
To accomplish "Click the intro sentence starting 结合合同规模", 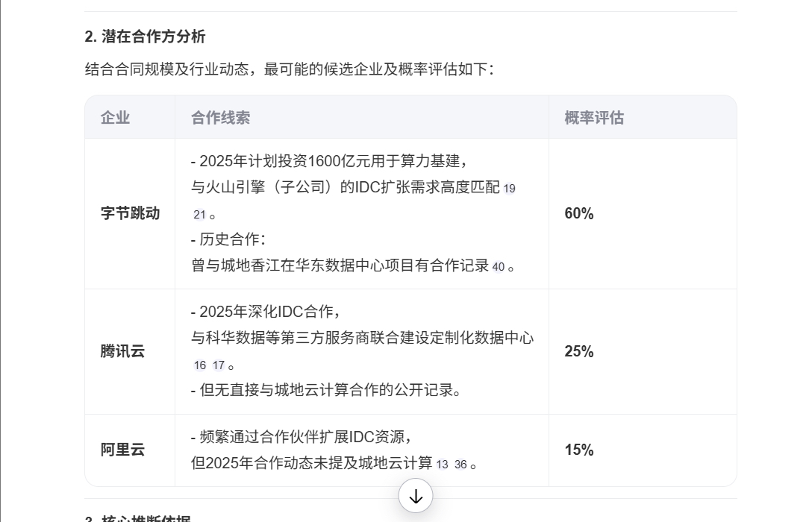I will pos(290,69).
